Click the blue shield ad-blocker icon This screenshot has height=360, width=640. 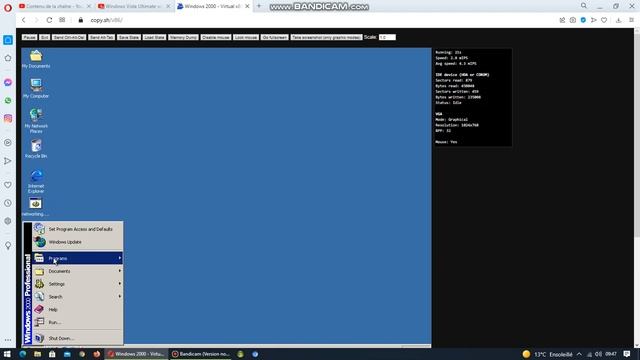(583, 20)
